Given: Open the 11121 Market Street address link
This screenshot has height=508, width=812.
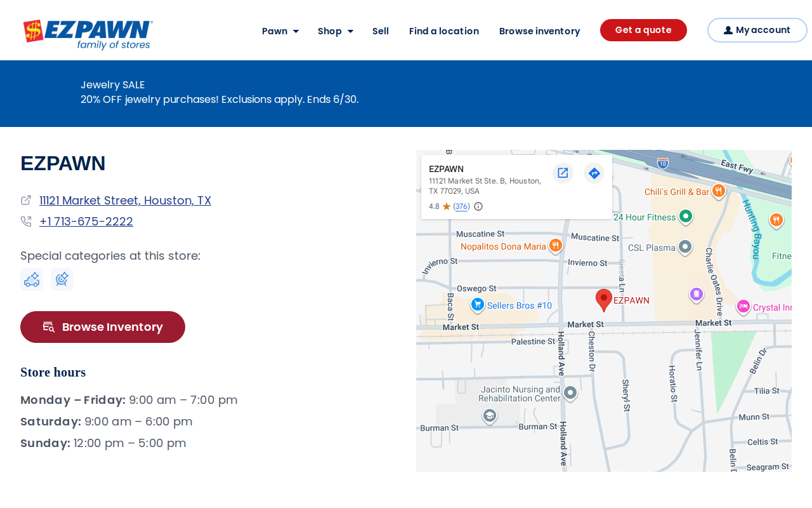Looking at the screenshot, I should pyautogui.click(x=125, y=201).
